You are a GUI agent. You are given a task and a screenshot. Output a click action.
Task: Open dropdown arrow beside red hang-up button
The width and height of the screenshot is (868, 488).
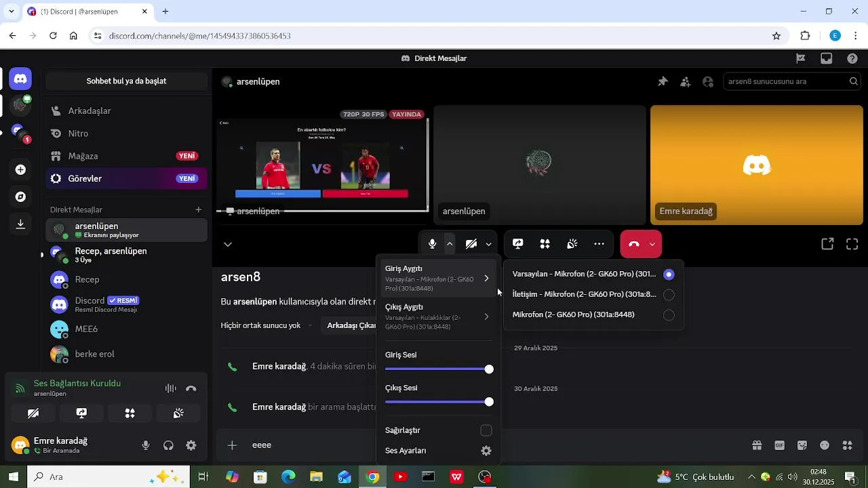(652, 244)
